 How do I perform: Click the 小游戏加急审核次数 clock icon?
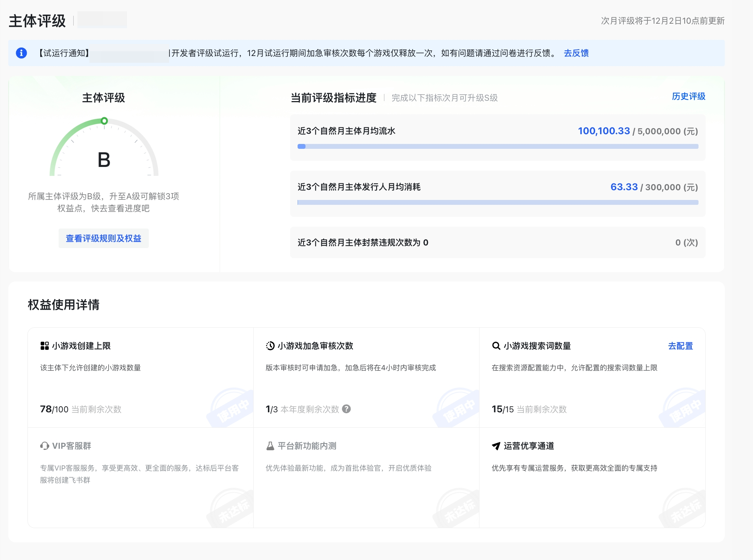[270, 346]
